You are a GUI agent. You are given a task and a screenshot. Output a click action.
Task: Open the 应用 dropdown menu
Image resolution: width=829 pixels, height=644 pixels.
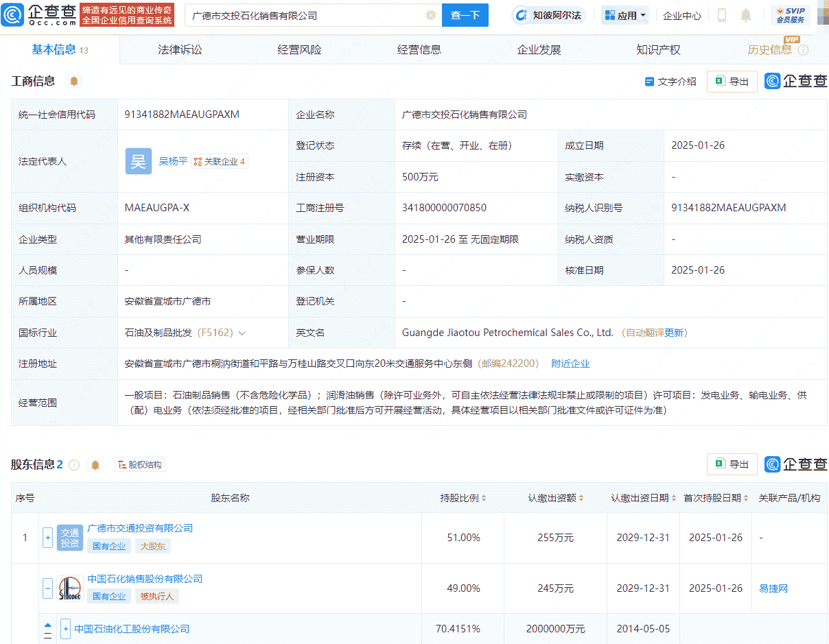tap(624, 15)
